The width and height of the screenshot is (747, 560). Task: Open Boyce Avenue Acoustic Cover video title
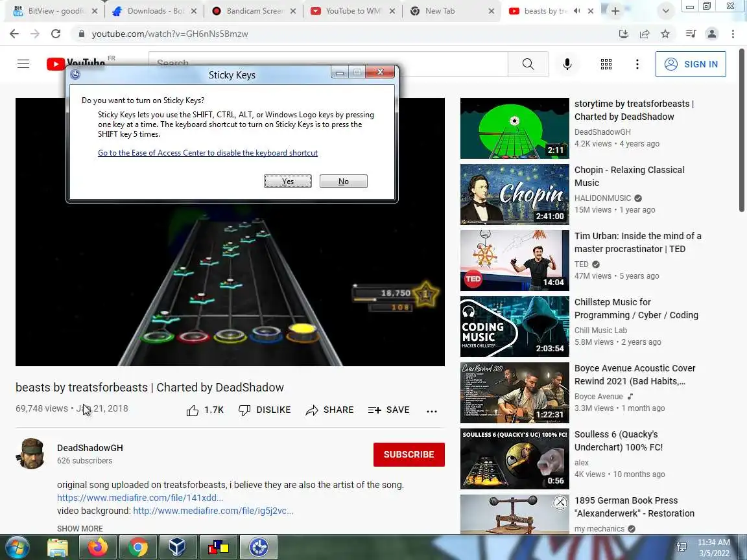(x=635, y=375)
